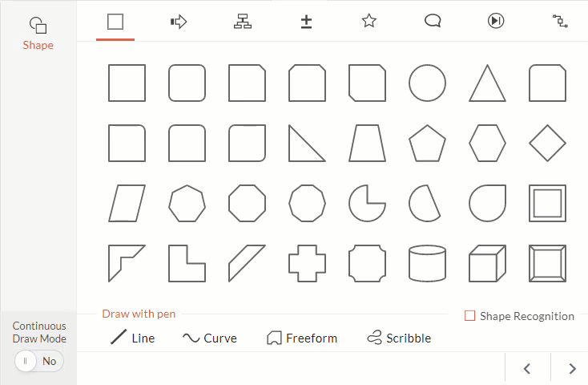Image resolution: width=588 pixels, height=385 pixels.
Task: Select the diamond shape
Action: click(547, 143)
